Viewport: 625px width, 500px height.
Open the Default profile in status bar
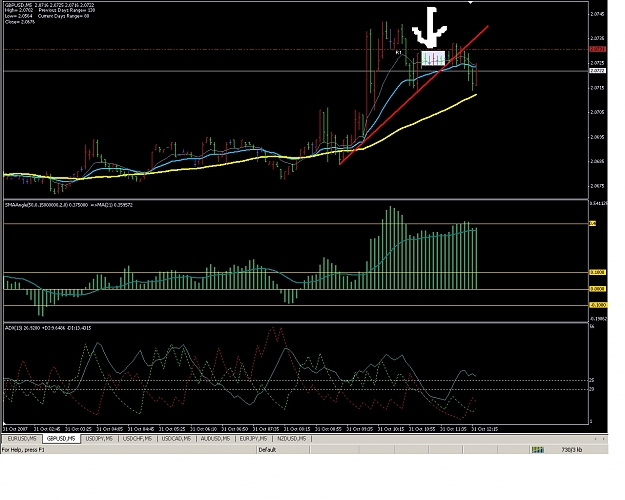point(267,450)
